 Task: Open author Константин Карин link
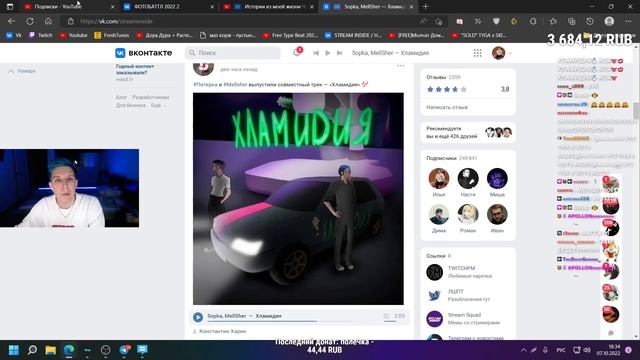click(x=222, y=331)
